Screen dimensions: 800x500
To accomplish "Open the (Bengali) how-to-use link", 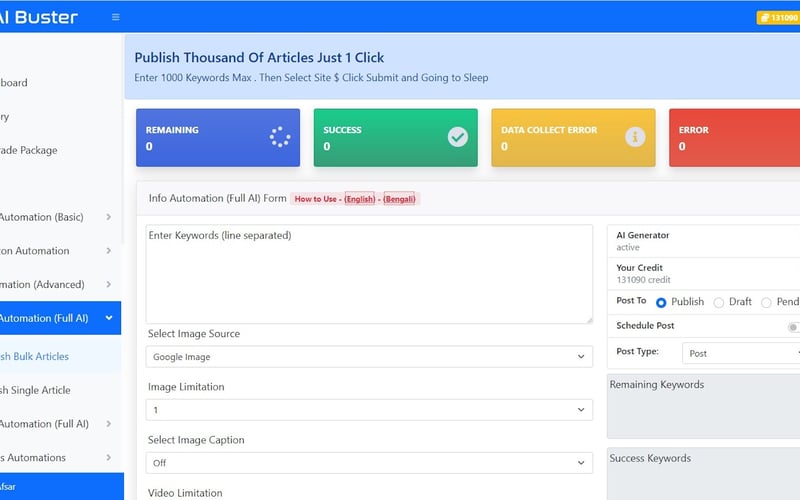I will tap(399, 199).
